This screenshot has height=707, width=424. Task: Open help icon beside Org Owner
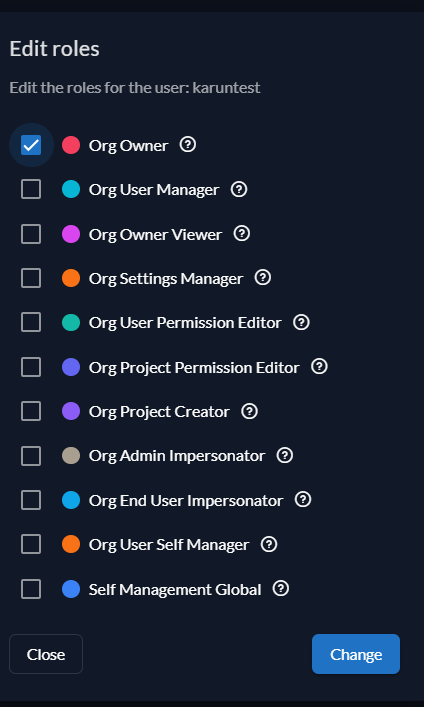click(x=188, y=145)
